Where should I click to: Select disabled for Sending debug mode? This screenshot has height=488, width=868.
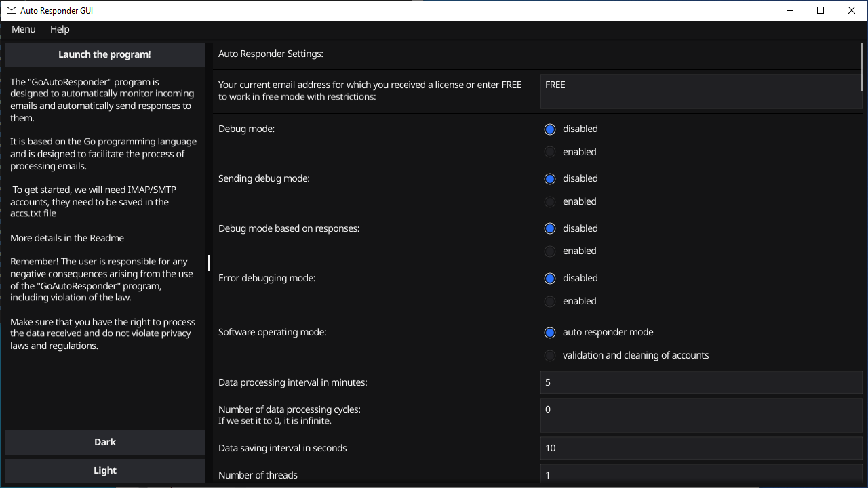pyautogui.click(x=571, y=178)
